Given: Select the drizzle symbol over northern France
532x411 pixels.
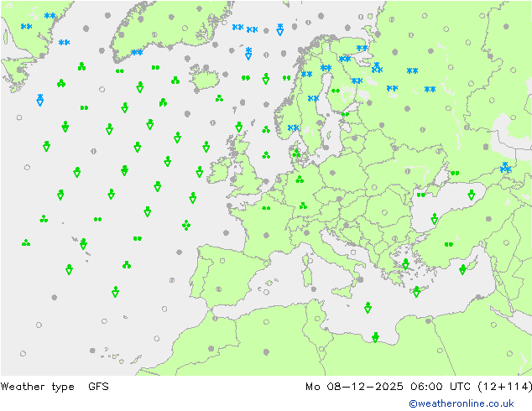Looking at the screenshot, I should [x=266, y=208].
